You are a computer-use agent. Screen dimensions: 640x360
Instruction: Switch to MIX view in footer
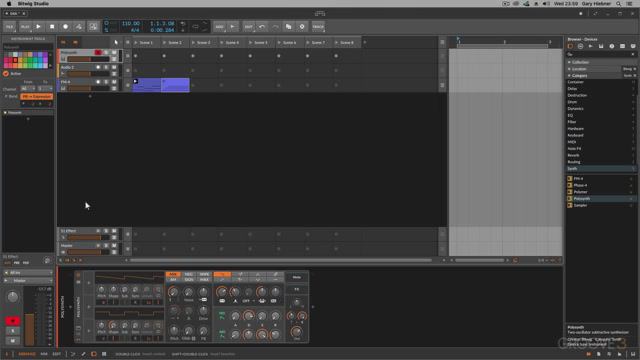tap(44, 354)
